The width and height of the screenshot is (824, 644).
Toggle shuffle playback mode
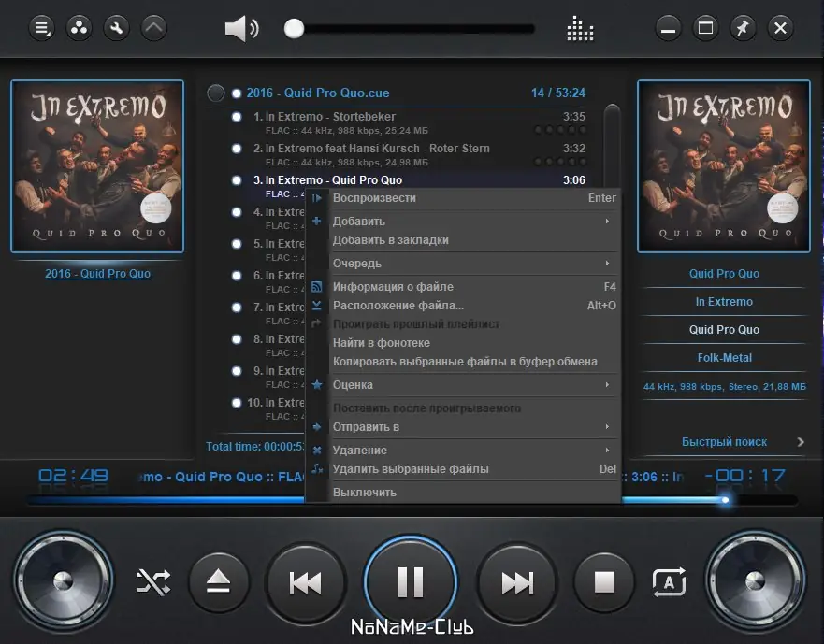pyautogui.click(x=153, y=582)
